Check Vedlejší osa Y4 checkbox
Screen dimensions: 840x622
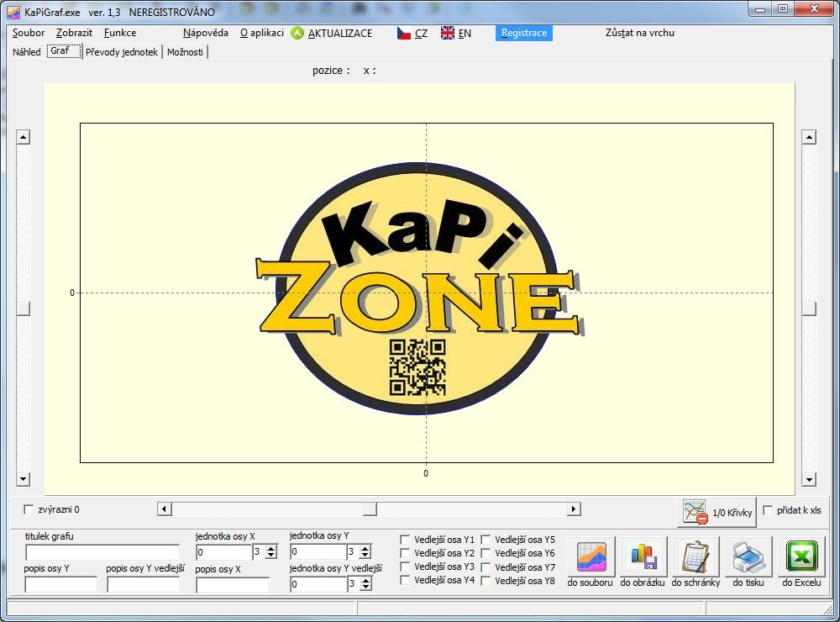click(405, 580)
